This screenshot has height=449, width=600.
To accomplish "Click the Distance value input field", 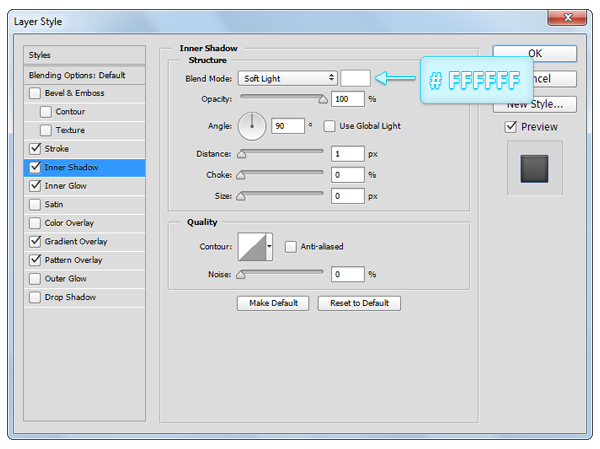I will pos(348,154).
